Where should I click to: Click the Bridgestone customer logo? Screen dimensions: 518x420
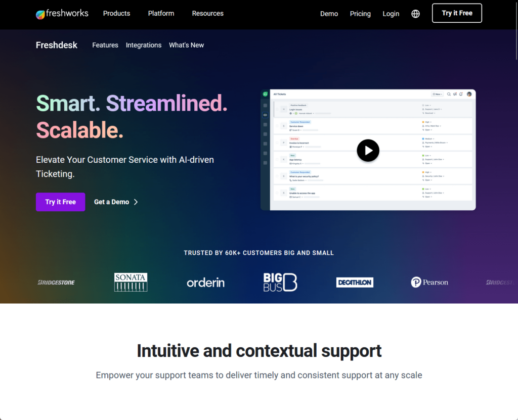[56, 283]
